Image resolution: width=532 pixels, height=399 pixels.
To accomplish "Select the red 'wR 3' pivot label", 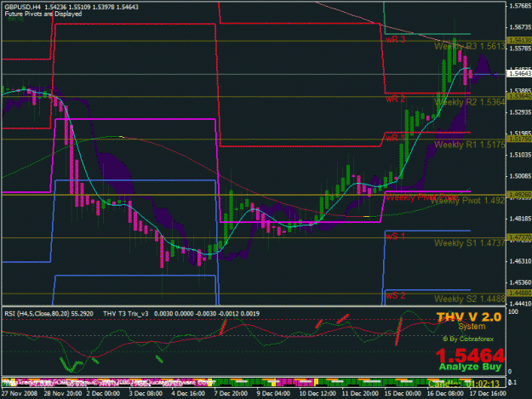I will point(395,40).
